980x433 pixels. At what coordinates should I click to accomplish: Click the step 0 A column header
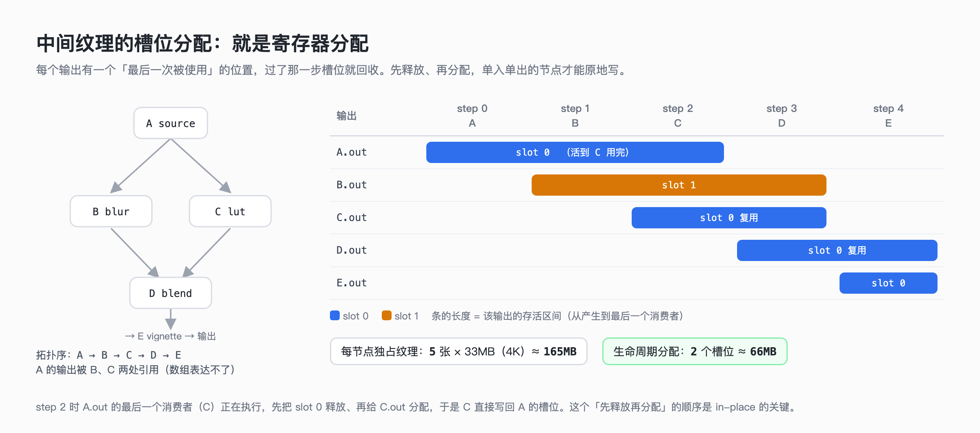[472, 116]
